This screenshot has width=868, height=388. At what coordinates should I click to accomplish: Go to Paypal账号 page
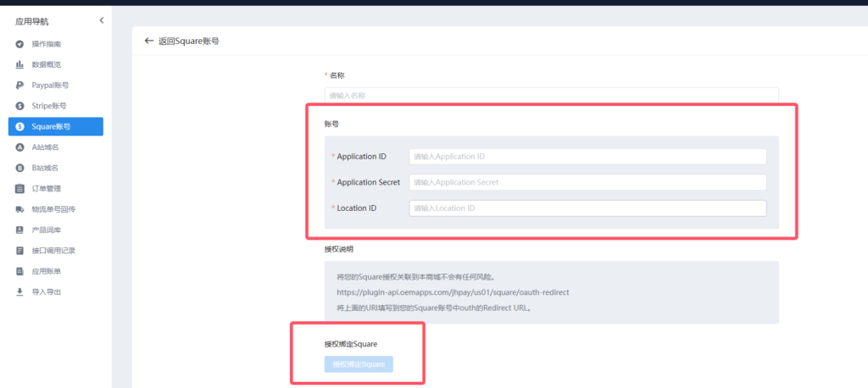(55, 86)
